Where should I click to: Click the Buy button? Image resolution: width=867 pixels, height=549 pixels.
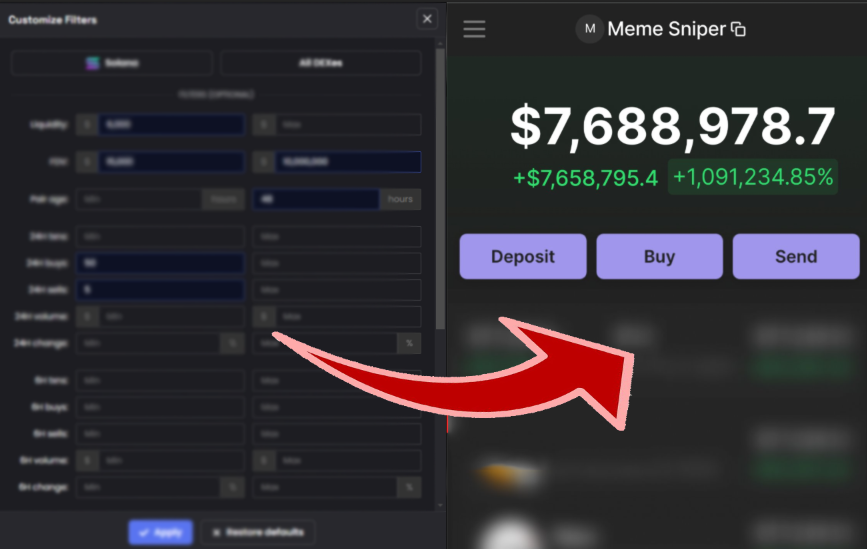click(x=659, y=257)
